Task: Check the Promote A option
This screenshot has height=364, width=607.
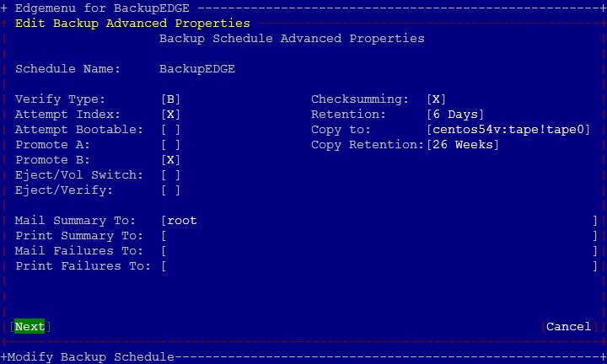Action: [170, 145]
